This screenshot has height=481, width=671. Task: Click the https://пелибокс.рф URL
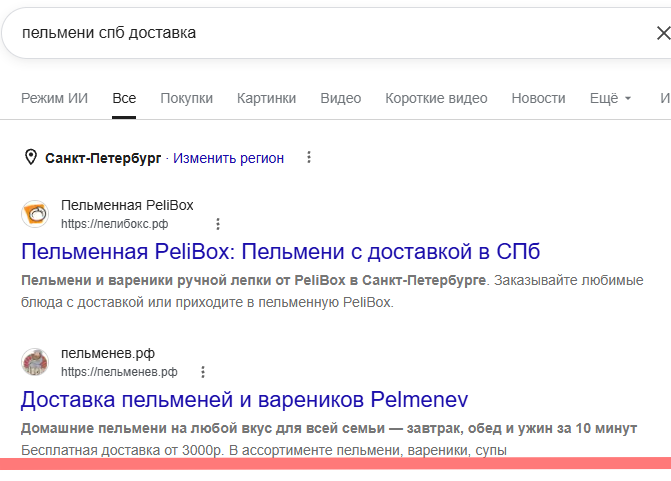115,224
